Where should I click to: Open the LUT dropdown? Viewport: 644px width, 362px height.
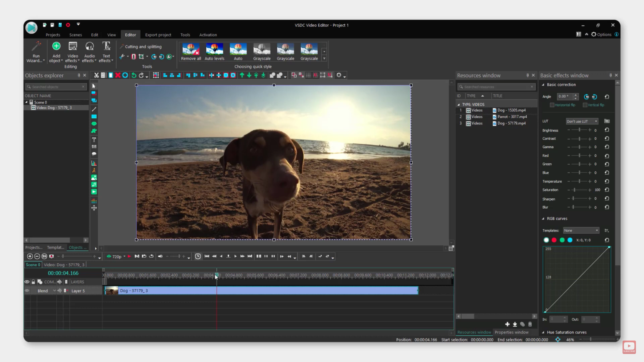tap(582, 121)
